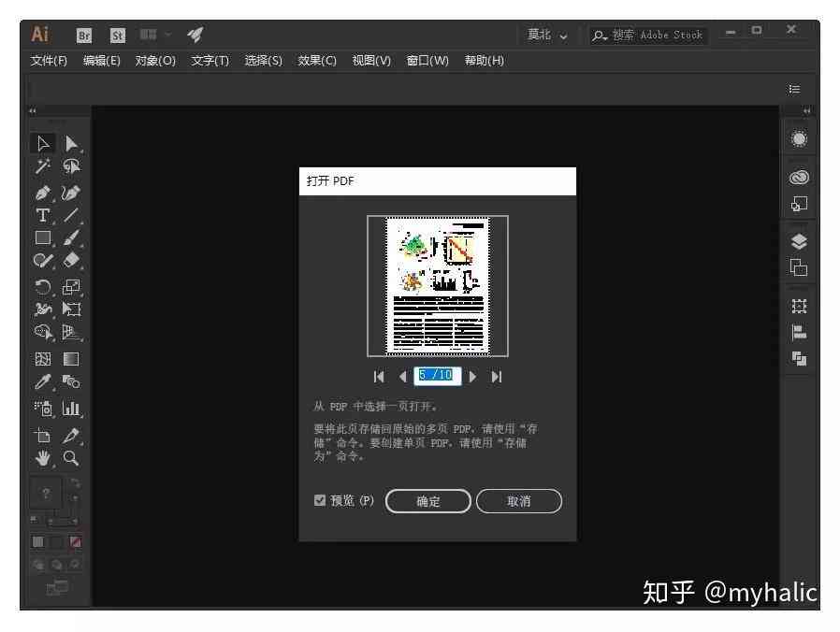Go to next PDF page

472,377
